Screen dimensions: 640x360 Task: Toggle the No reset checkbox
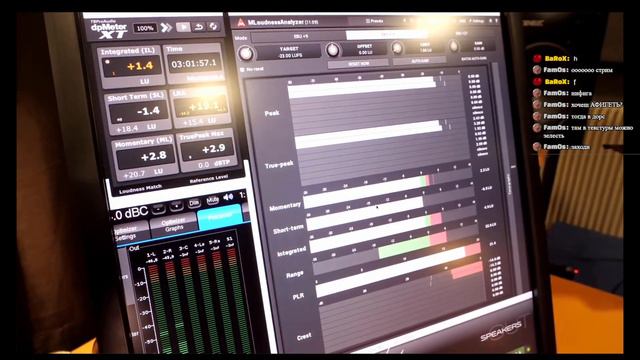click(242, 70)
